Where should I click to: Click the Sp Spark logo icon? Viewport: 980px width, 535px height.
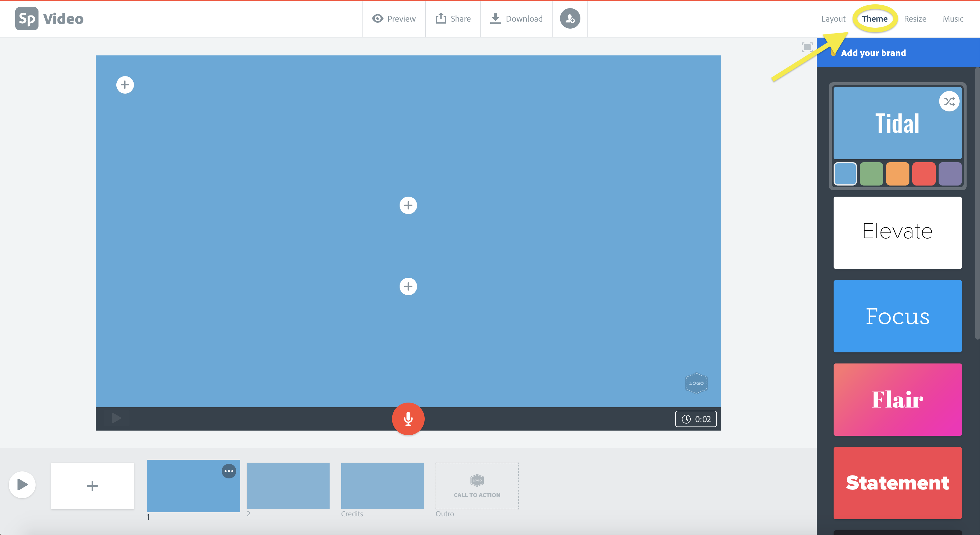[27, 19]
